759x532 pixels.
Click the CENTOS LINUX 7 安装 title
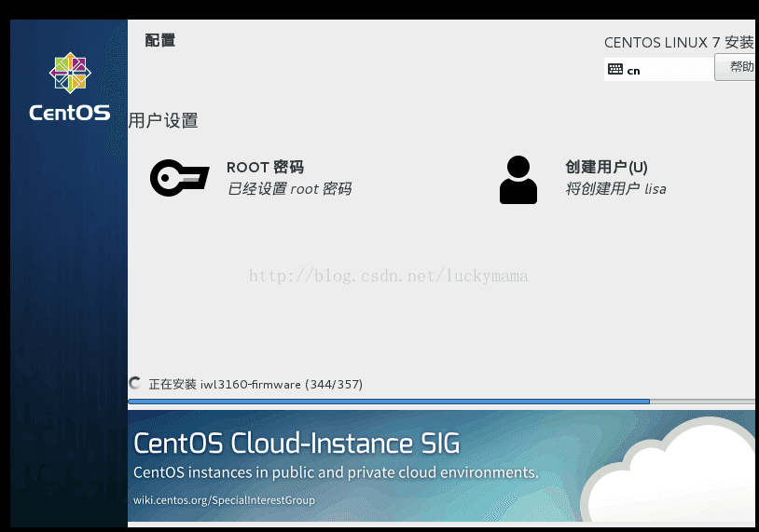tap(679, 43)
